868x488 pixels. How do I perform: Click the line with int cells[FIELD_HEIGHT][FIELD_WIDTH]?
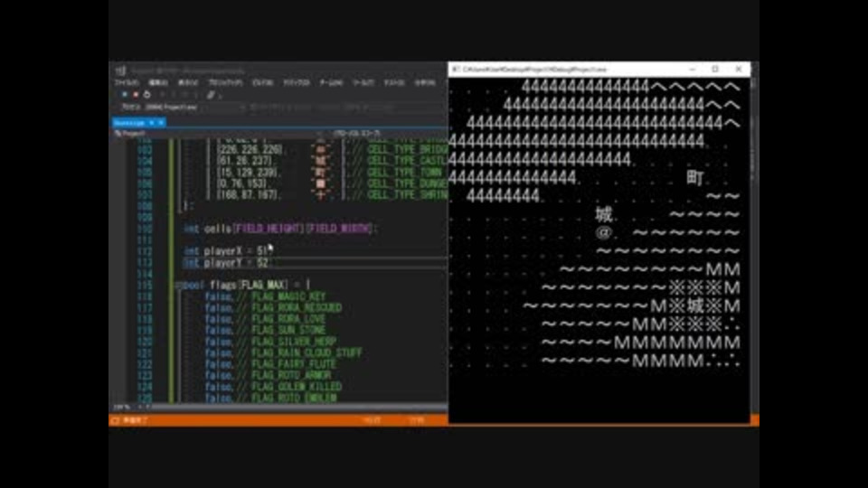pyautogui.click(x=279, y=229)
